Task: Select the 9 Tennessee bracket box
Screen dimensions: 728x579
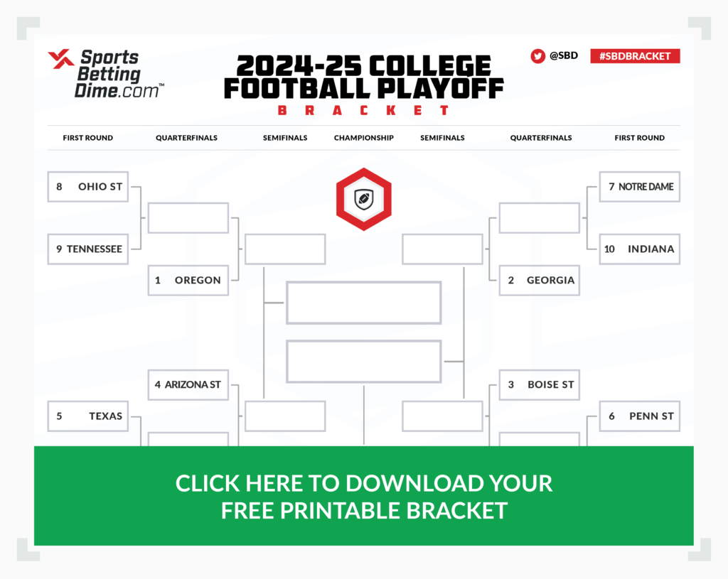Action: point(88,249)
